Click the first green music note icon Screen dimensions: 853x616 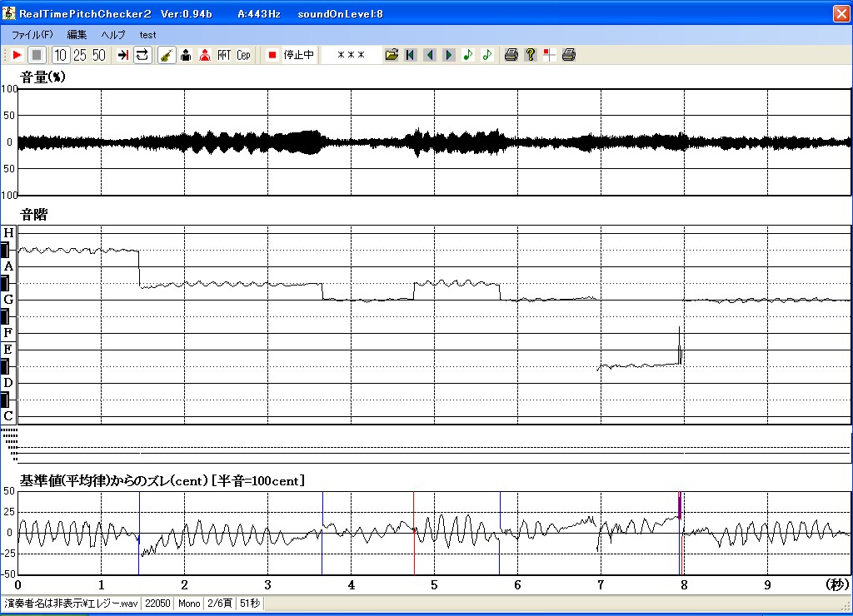click(468, 55)
